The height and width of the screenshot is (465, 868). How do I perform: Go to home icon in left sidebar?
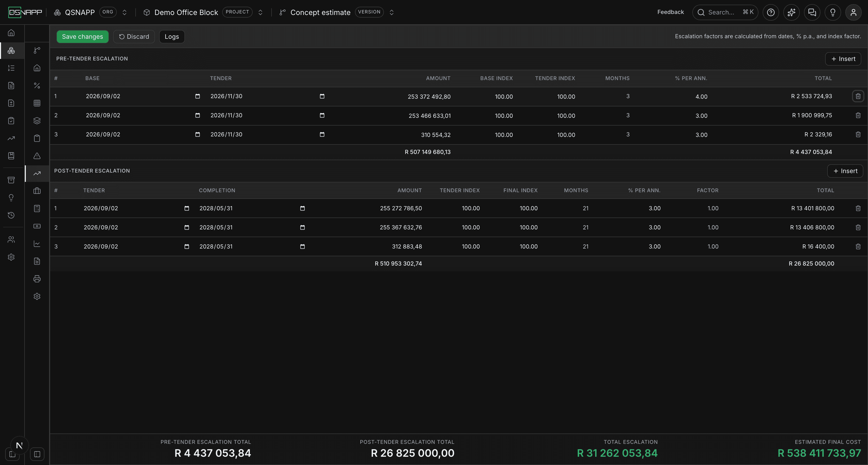coord(11,33)
